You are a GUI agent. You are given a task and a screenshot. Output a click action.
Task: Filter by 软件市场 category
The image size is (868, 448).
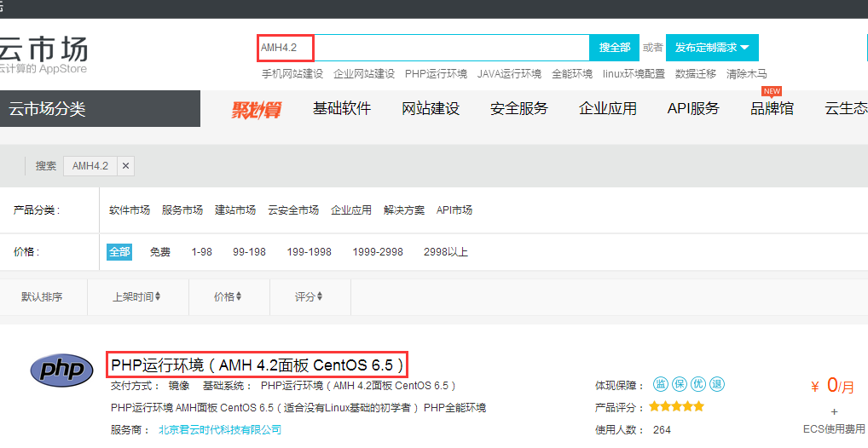coord(130,210)
